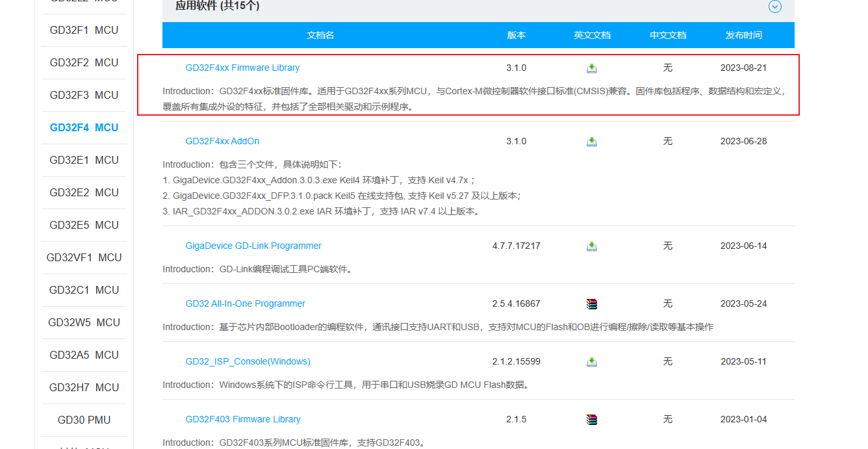Click the 文档名 column header
Image resolution: width=868 pixels, height=449 pixels.
[320, 35]
